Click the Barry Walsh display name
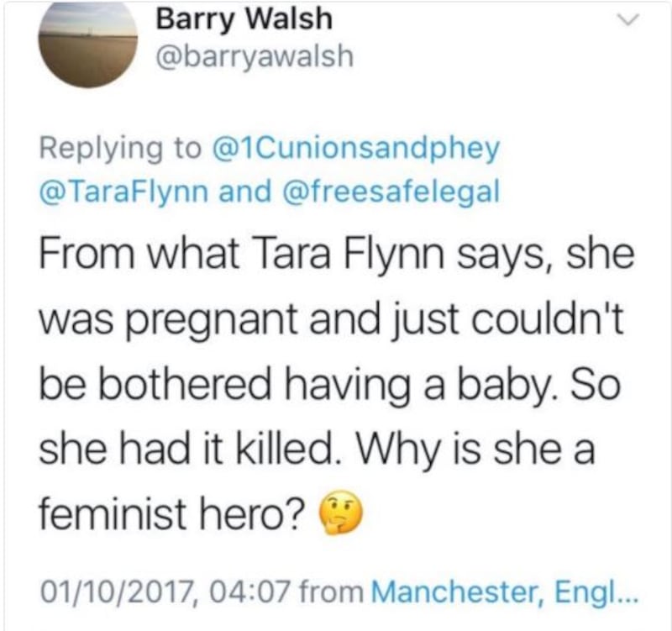This screenshot has width=672, height=631. tap(244, 18)
